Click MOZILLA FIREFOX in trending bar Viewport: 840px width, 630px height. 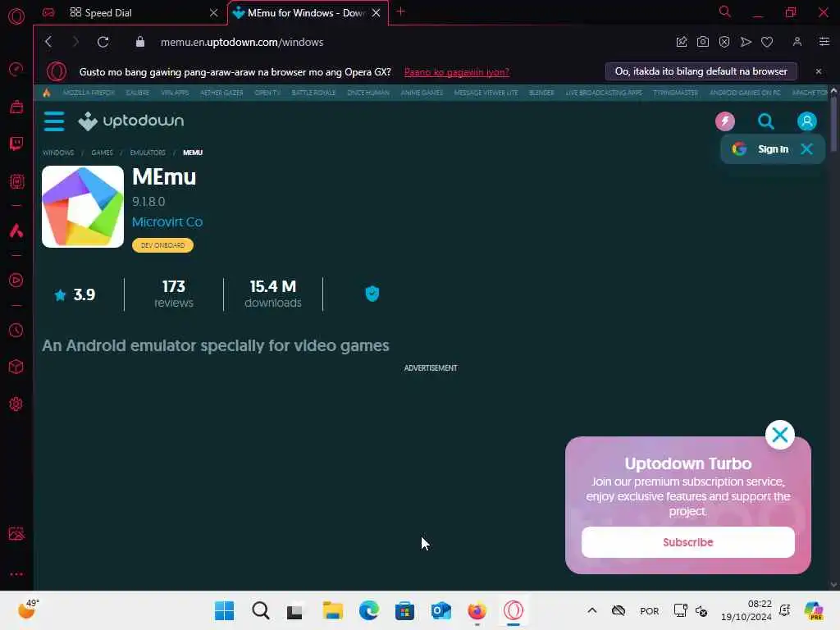(89, 93)
